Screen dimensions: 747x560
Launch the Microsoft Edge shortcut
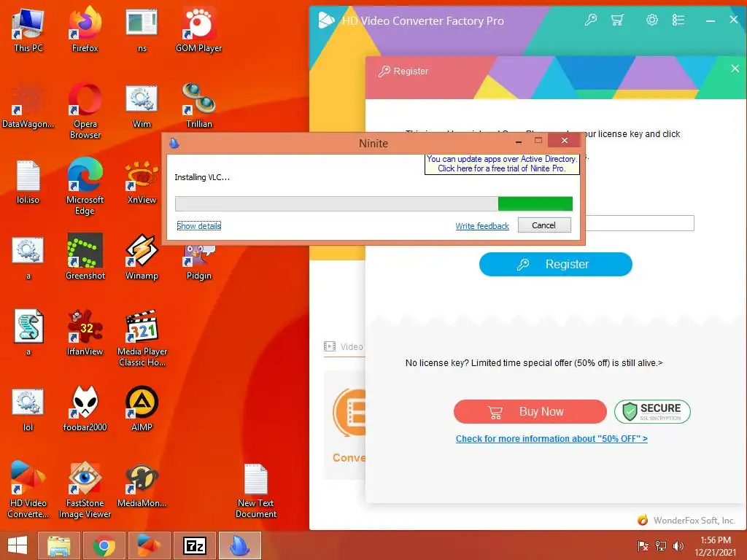pos(85,187)
